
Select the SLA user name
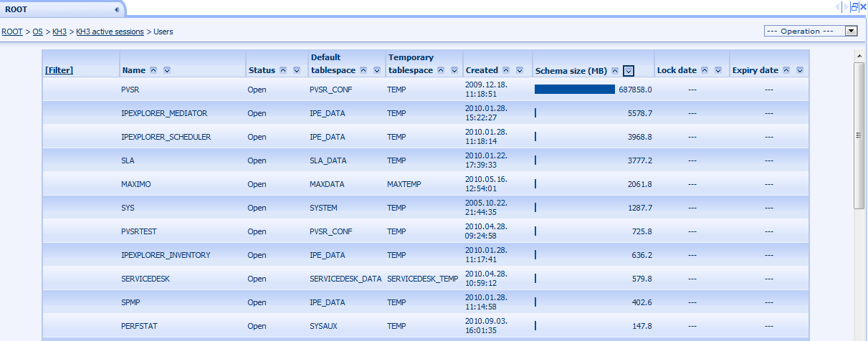128,160
